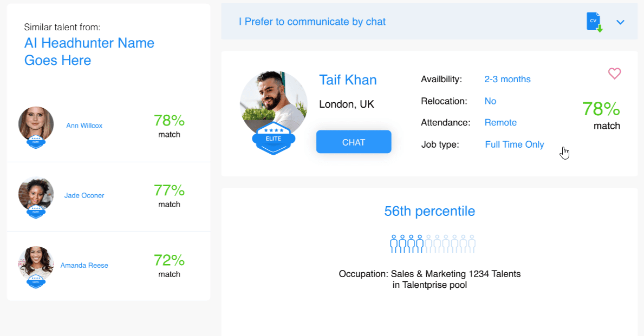The width and height of the screenshot is (644, 336).
Task: Expand the chat preference chevron
Action: click(x=621, y=22)
